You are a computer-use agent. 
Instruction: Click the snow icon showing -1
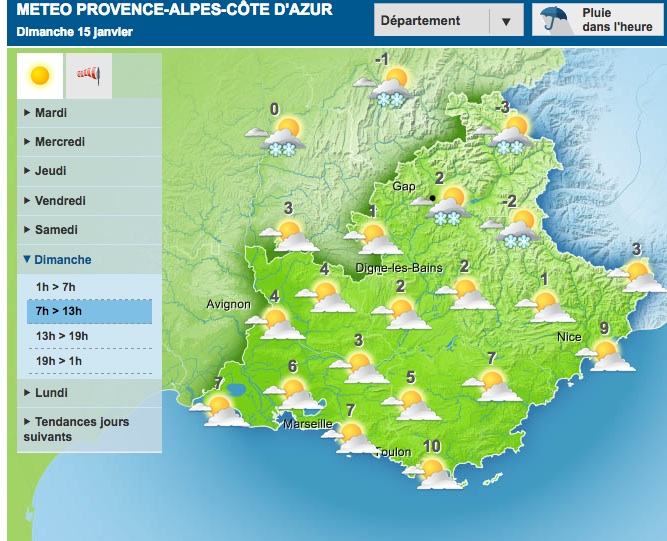coord(385,87)
